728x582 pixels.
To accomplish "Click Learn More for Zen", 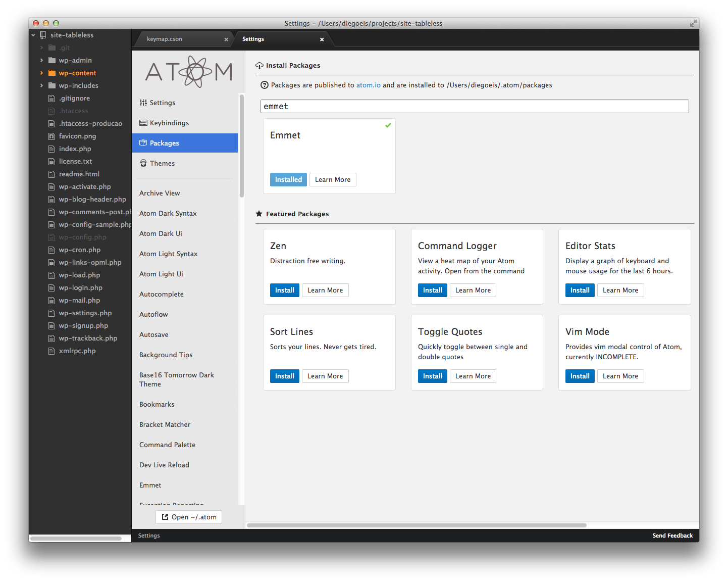I will [x=325, y=290].
